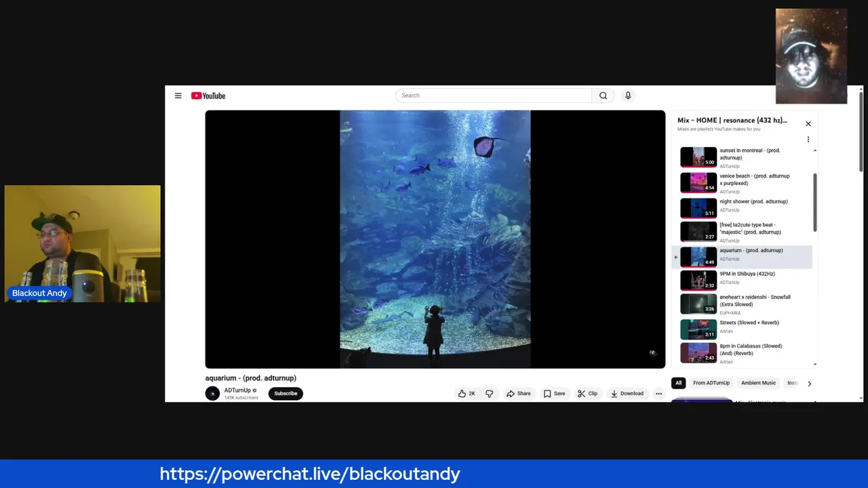Show more filter chips with right arrow
Screen dimensions: 868x488
(x=809, y=384)
